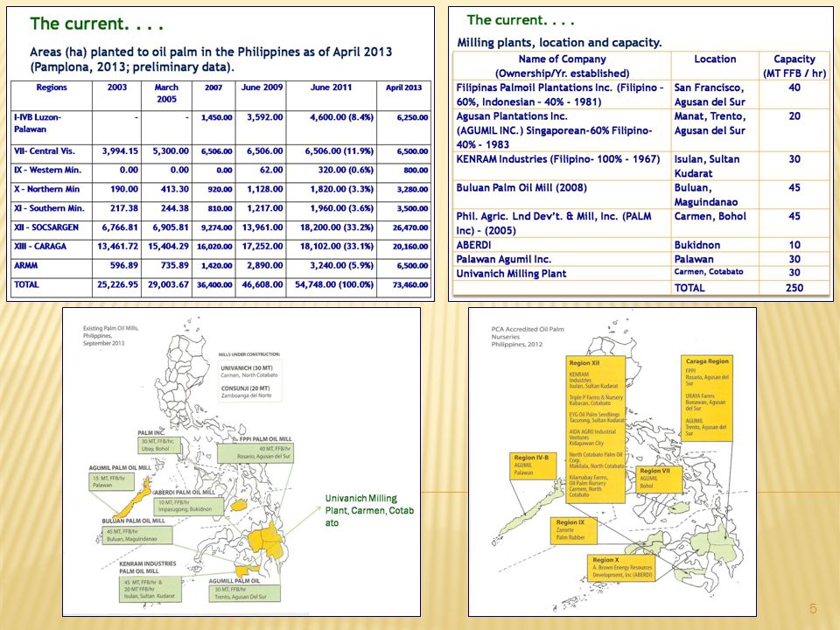
Task: Click the yellow 'Region IX' box
Action: [575, 530]
